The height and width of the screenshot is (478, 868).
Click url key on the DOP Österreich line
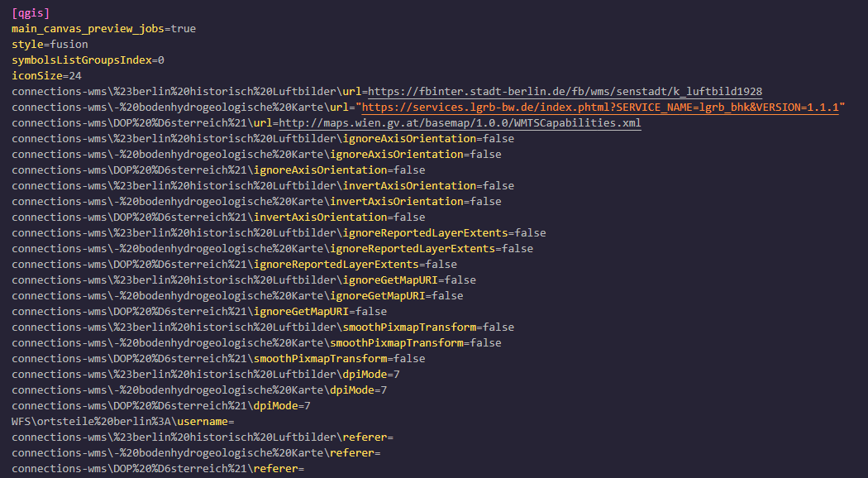263,123
